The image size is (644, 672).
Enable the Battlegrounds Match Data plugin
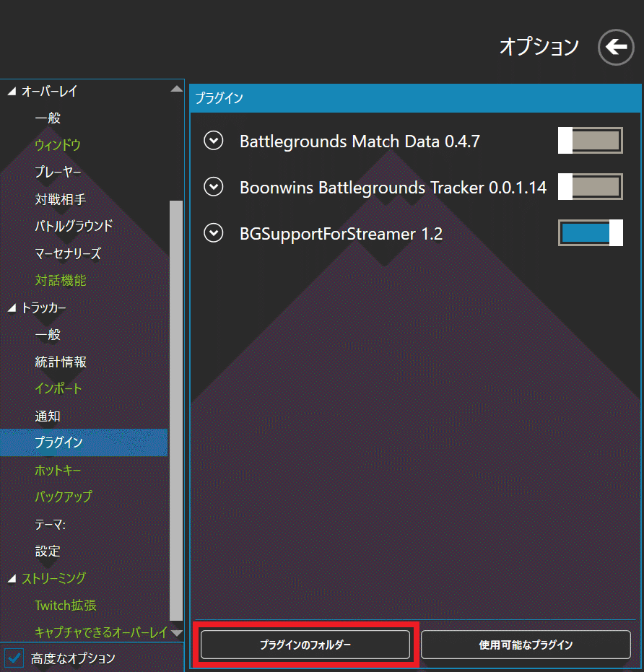pyautogui.click(x=590, y=141)
